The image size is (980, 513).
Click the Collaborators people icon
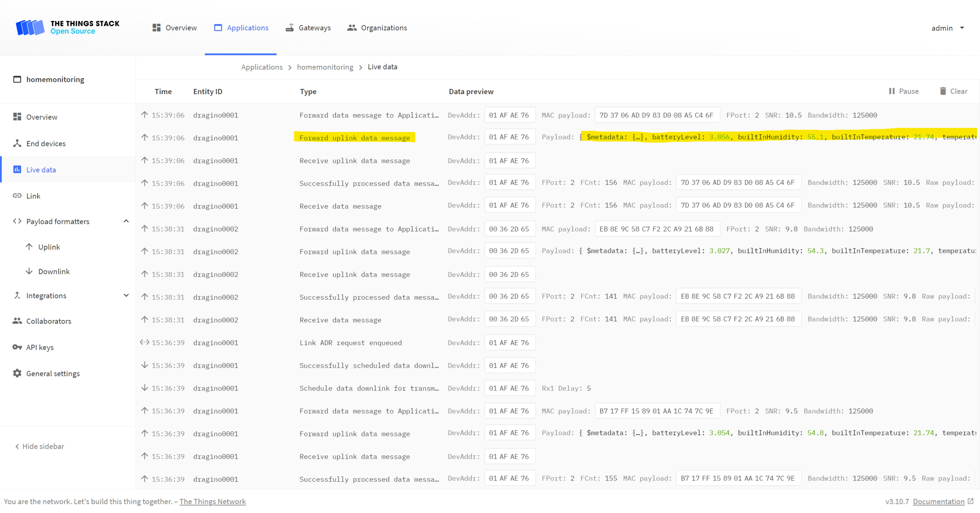tap(17, 321)
